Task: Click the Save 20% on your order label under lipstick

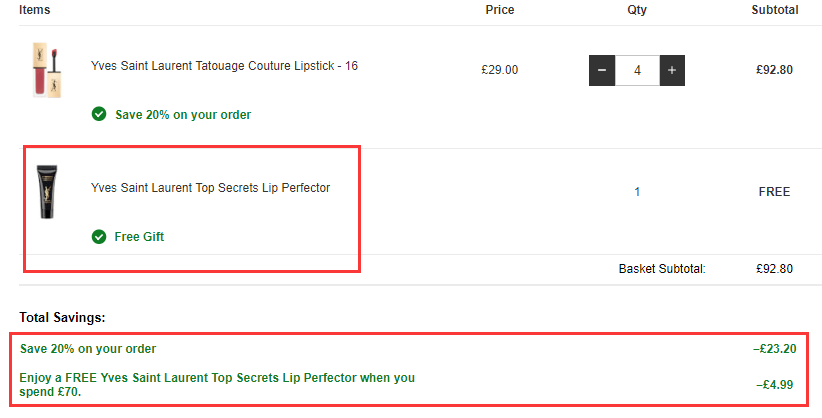Action: [183, 115]
